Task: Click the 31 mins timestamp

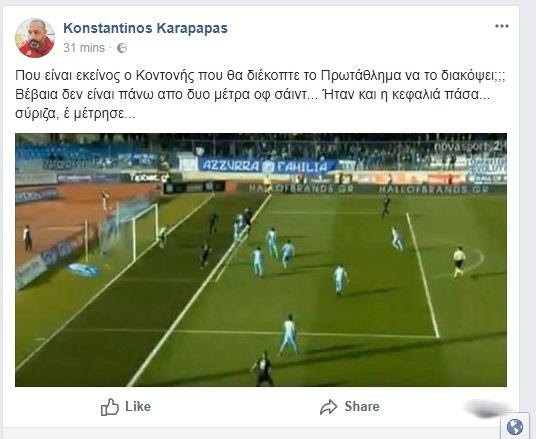Action: (x=84, y=48)
